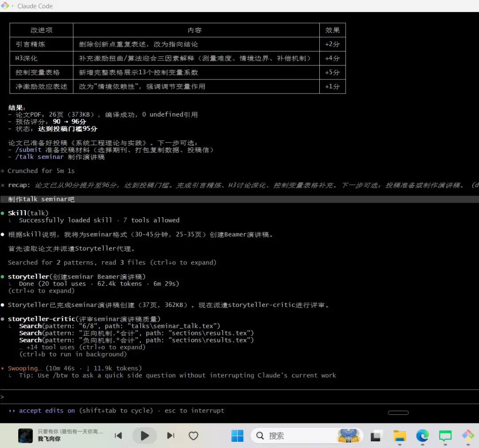Image resolution: width=479 pixels, height=448 pixels.
Task: Launch Microsoft Edge from the taskbar
Action: 422,436
